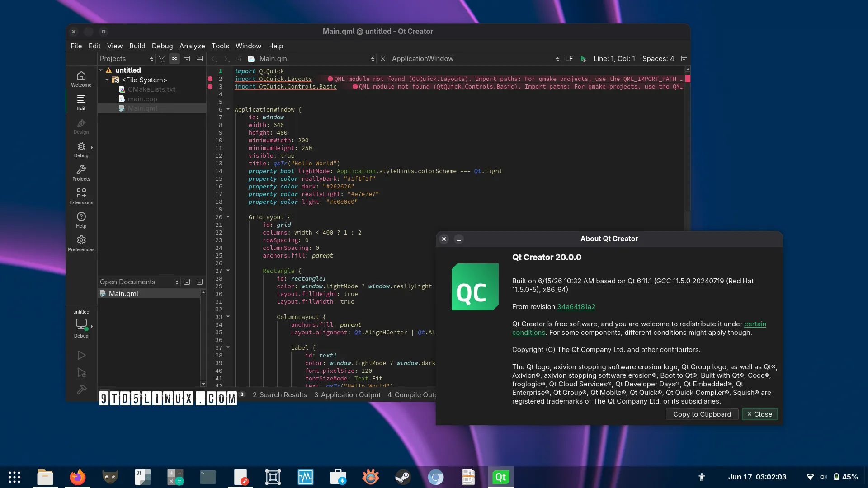868x488 pixels.
Task: Click the Run play button
Action: point(81,355)
